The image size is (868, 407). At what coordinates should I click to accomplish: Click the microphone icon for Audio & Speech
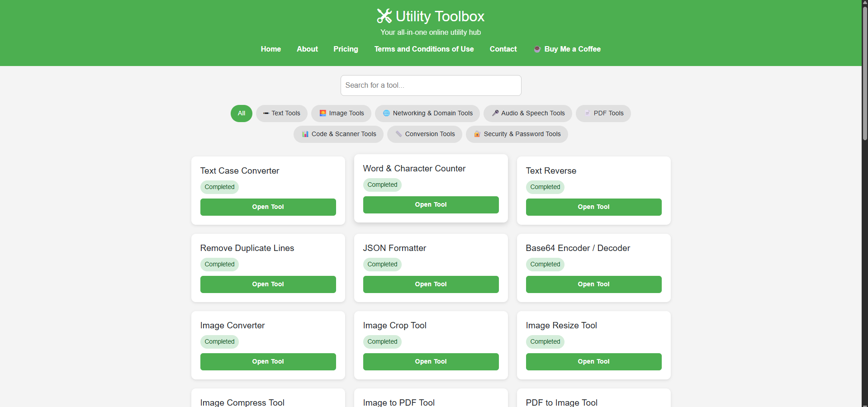coord(495,114)
